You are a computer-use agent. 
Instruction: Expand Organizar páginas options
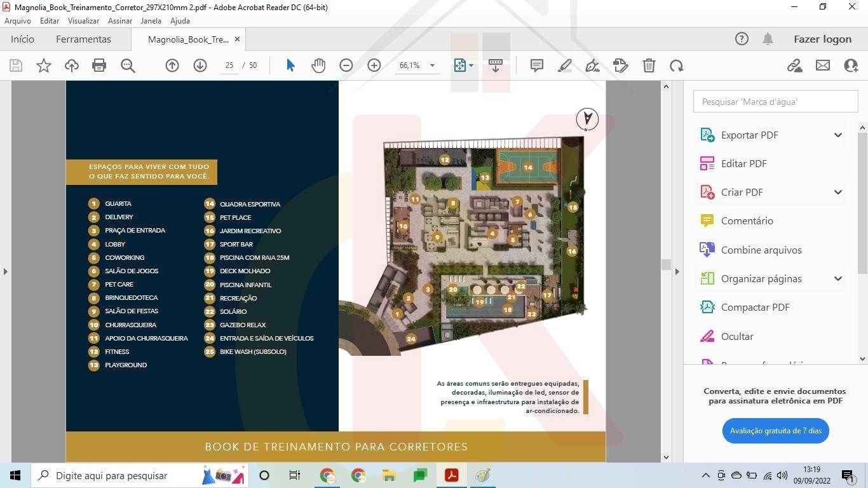[838, 278]
